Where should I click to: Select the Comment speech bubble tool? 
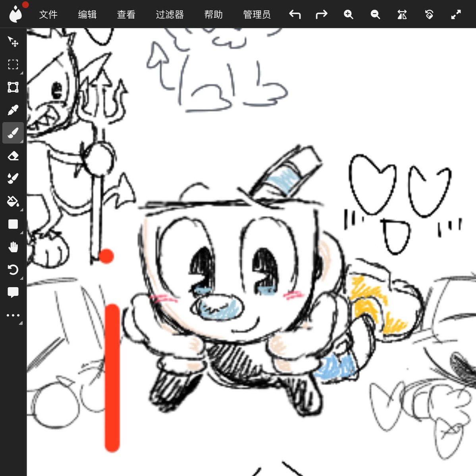(x=13, y=293)
